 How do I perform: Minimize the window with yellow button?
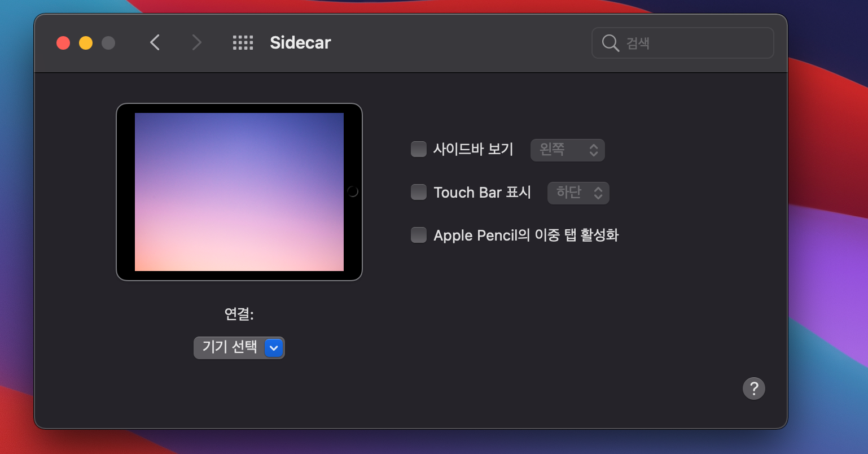click(86, 43)
